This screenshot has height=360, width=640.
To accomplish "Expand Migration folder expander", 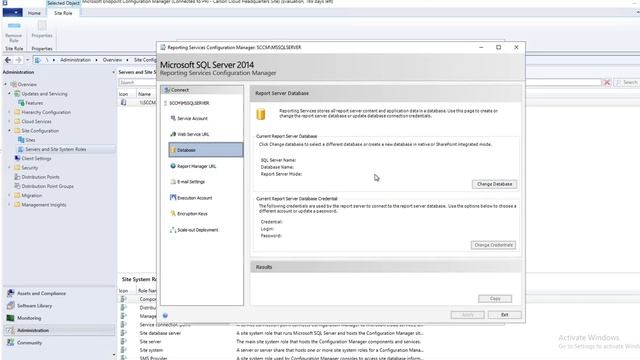I will [10, 196].
